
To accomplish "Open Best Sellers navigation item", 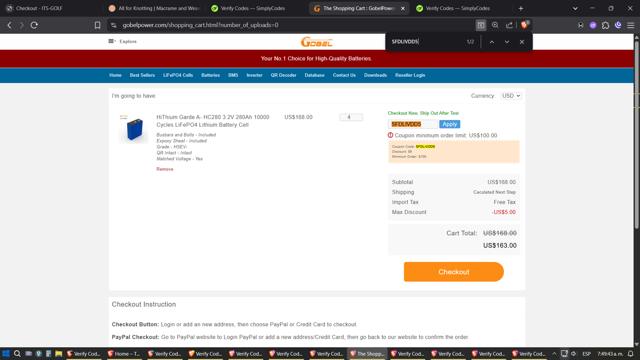I will pos(142,75).
